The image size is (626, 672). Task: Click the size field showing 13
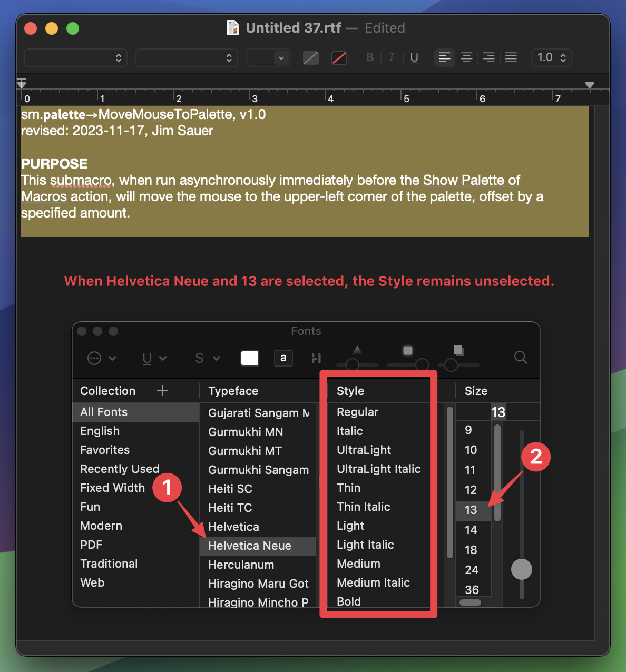point(497,412)
